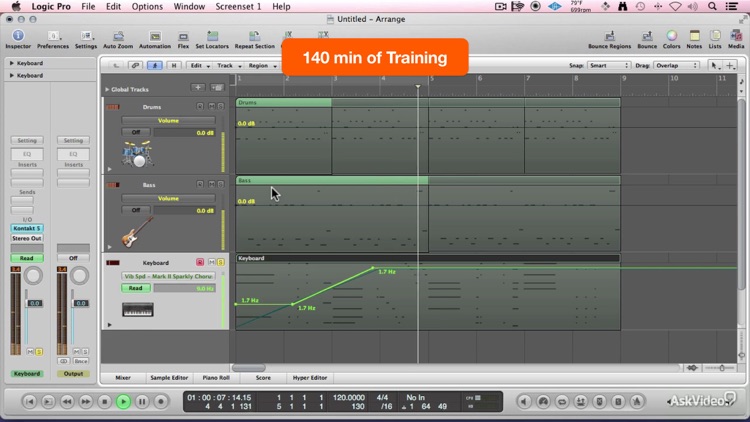Expand the Global Tracks disclosure triangle
The width and height of the screenshot is (750, 422).
(x=107, y=89)
